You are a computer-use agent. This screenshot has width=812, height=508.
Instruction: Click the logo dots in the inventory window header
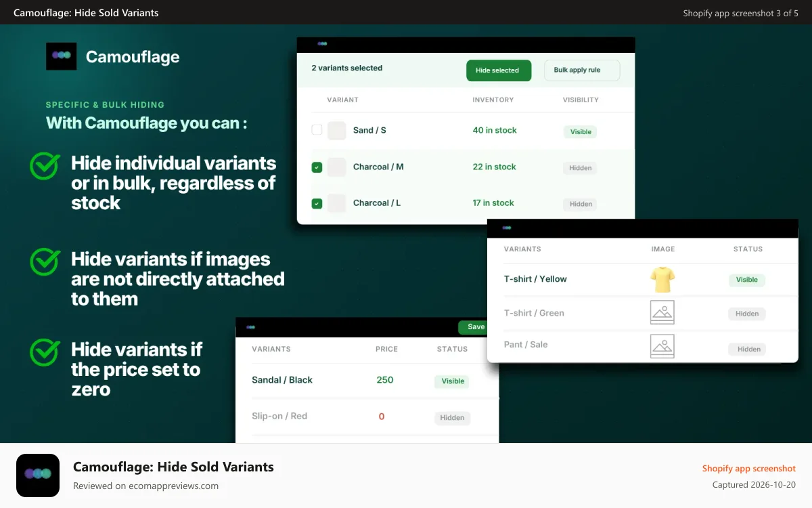(322, 43)
